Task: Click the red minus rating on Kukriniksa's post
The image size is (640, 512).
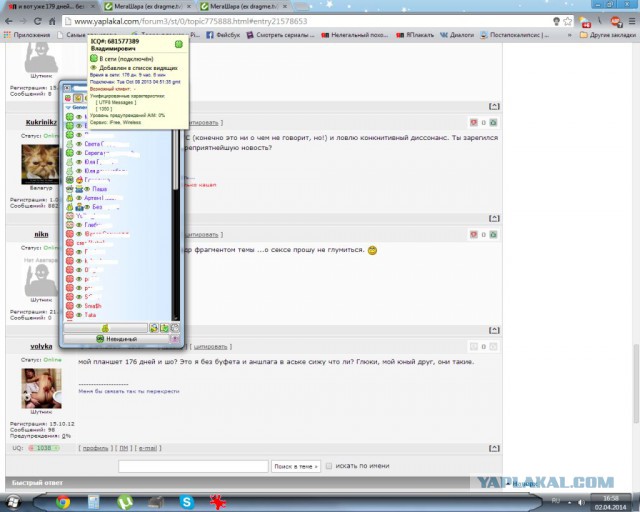Action: (473, 122)
